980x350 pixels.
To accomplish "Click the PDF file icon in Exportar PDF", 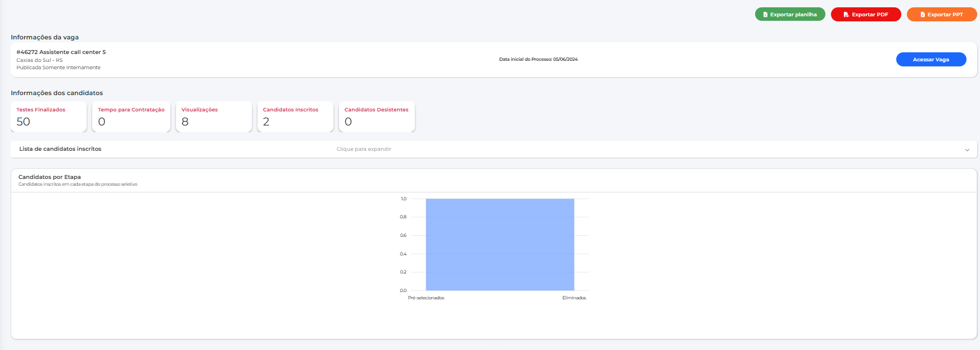I will click(x=846, y=15).
